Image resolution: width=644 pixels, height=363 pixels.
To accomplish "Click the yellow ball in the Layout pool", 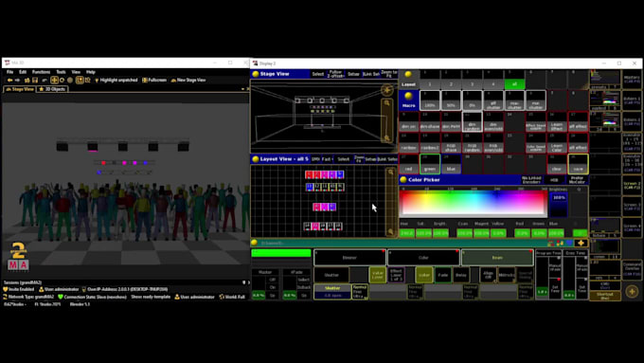I will click(x=408, y=75).
